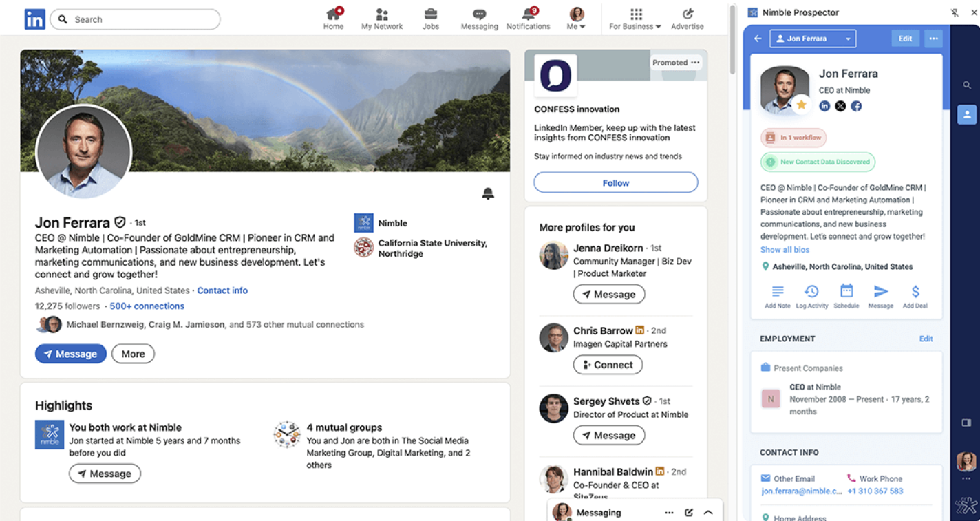Click the back arrow in Nimble Prospector
Image resolution: width=980 pixels, height=521 pixels.
pos(758,39)
